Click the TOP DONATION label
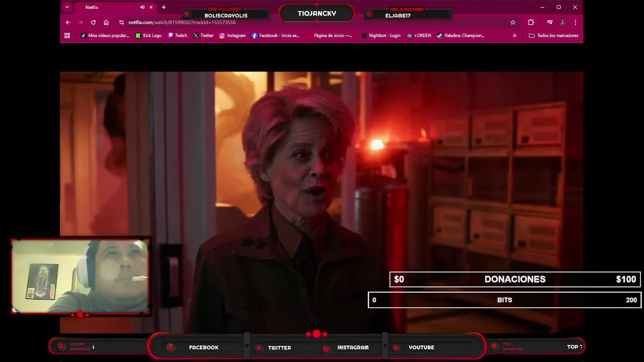The width and height of the screenshot is (644, 362). [x=513, y=347]
